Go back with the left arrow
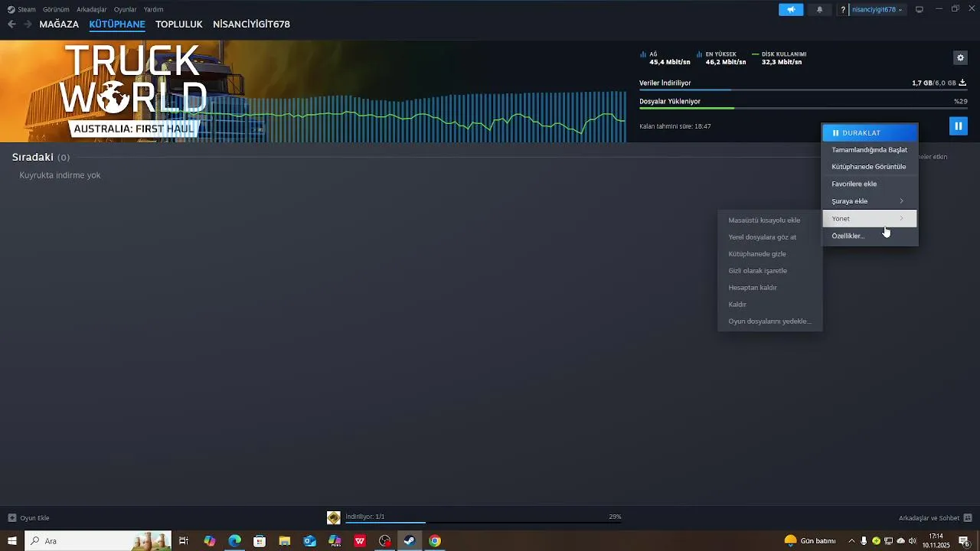 tap(11, 24)
